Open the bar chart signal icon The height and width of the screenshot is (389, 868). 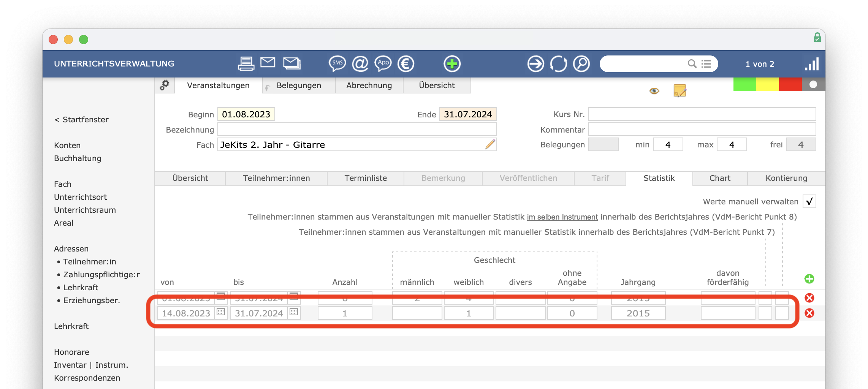(812, 64)
